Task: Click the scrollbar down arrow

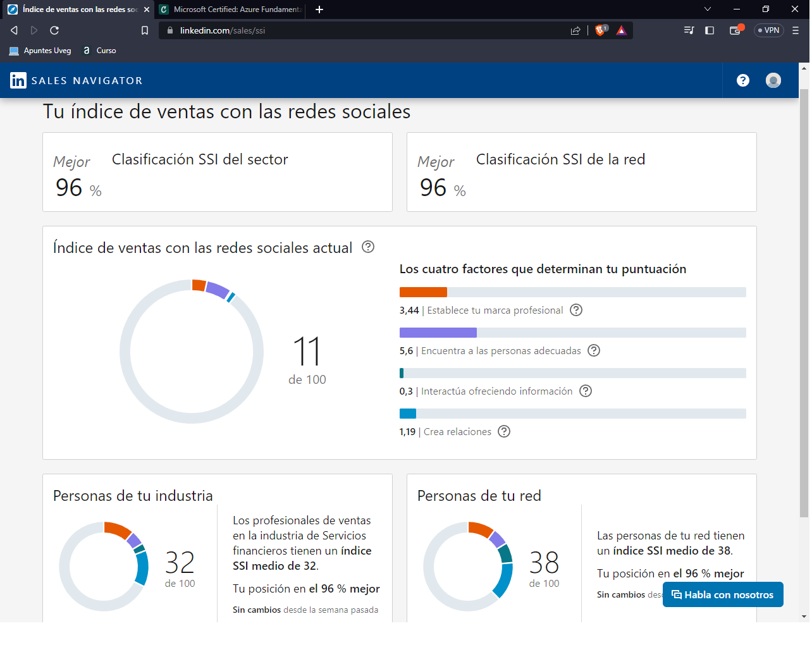Action: (x=804, y=617)
